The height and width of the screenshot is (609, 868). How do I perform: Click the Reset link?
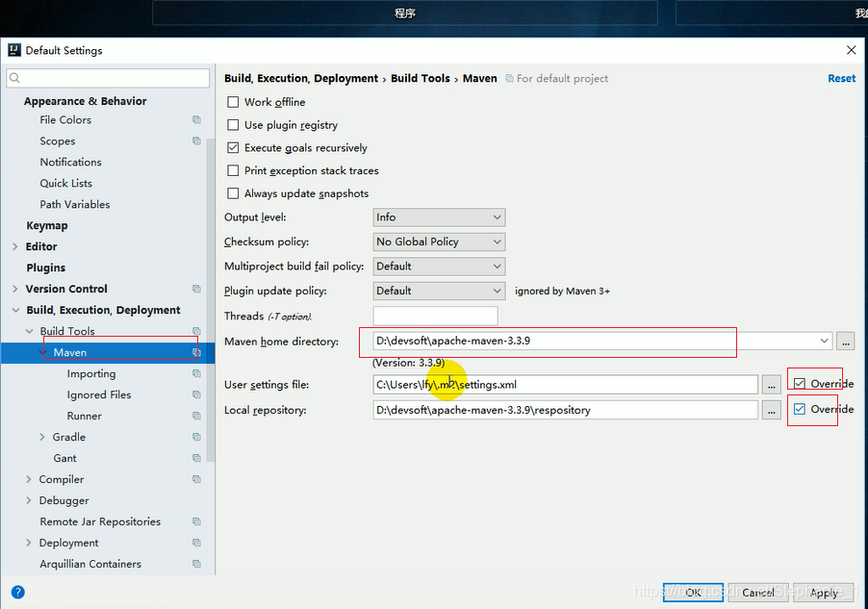pyautogui.click(x=841, y=79)
